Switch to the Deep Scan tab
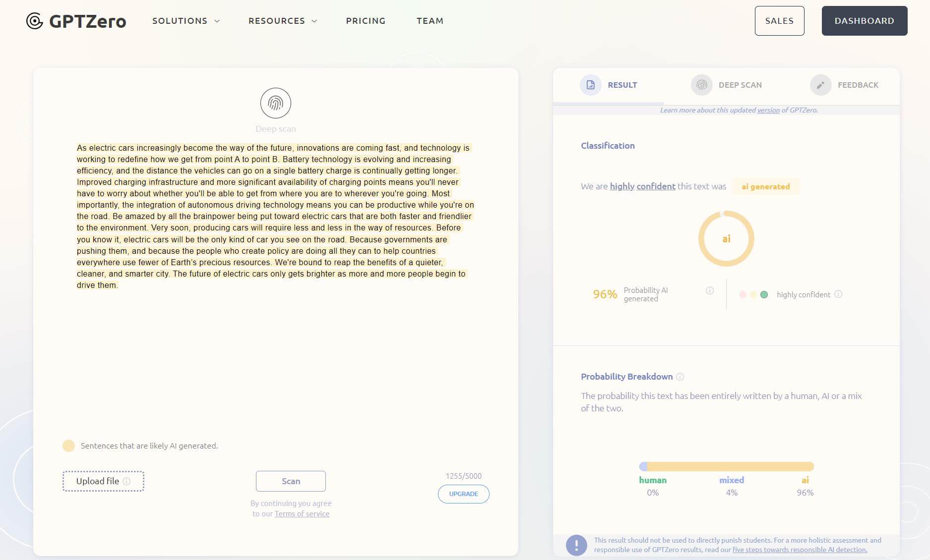This screenshot has height=560, width=930. pos(727,85)
